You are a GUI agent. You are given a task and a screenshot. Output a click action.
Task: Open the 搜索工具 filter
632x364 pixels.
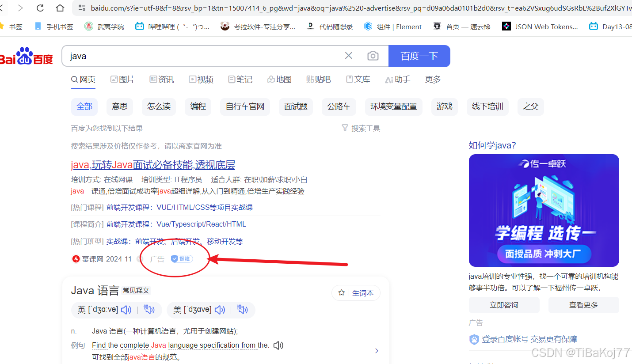pyautogui.click(x=361, y=129)
